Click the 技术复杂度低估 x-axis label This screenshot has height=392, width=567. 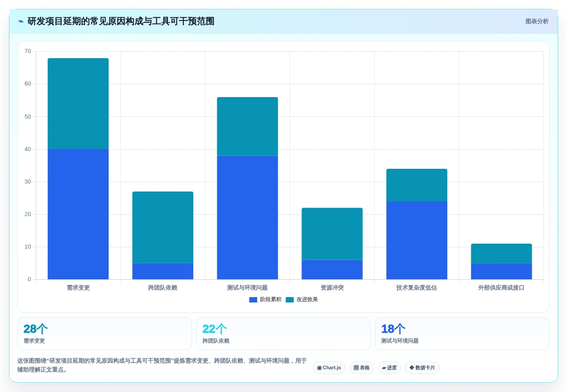click(x=416, y=288)
